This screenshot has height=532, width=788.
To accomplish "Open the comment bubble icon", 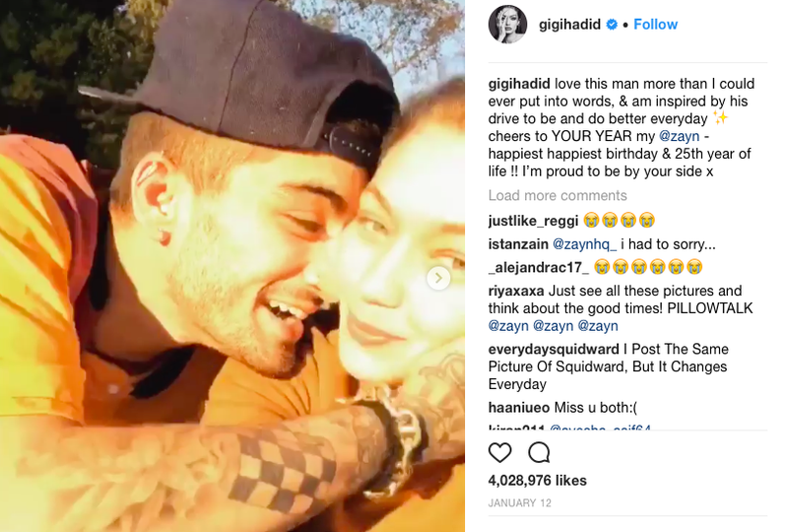I will click(539, 452).
